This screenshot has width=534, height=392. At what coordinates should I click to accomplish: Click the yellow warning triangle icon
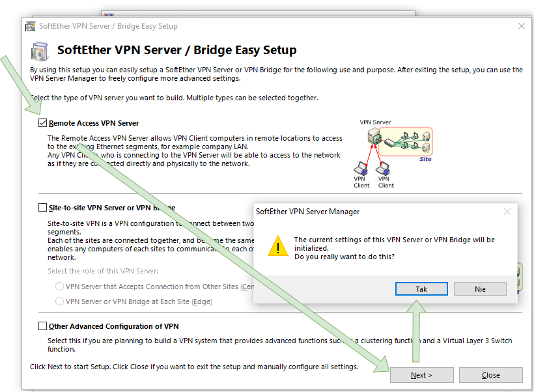tap(278, 246)
